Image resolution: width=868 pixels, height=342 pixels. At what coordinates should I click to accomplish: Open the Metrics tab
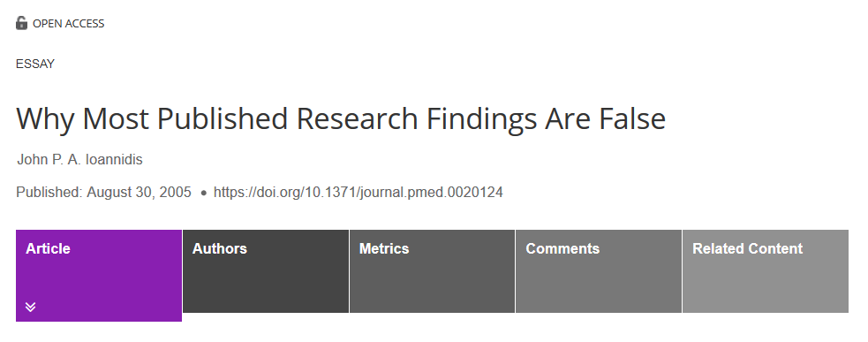pyautogui.click(x=433, y=271)
